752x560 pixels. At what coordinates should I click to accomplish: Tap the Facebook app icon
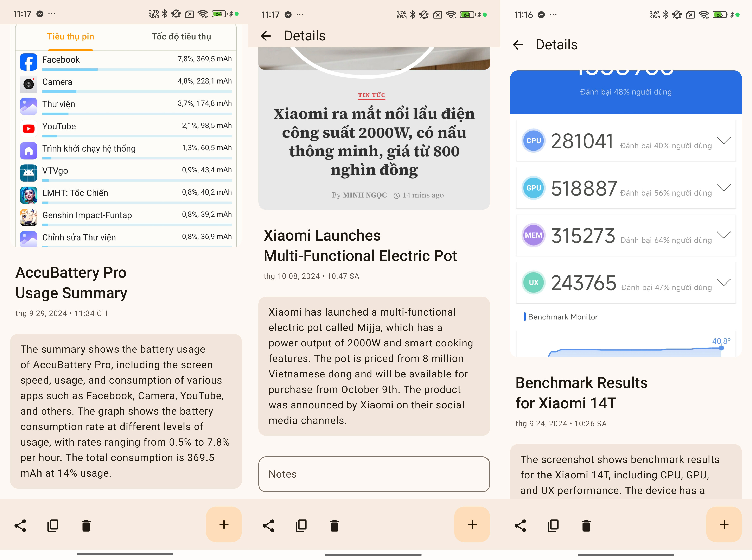click(x=28, y=62)
